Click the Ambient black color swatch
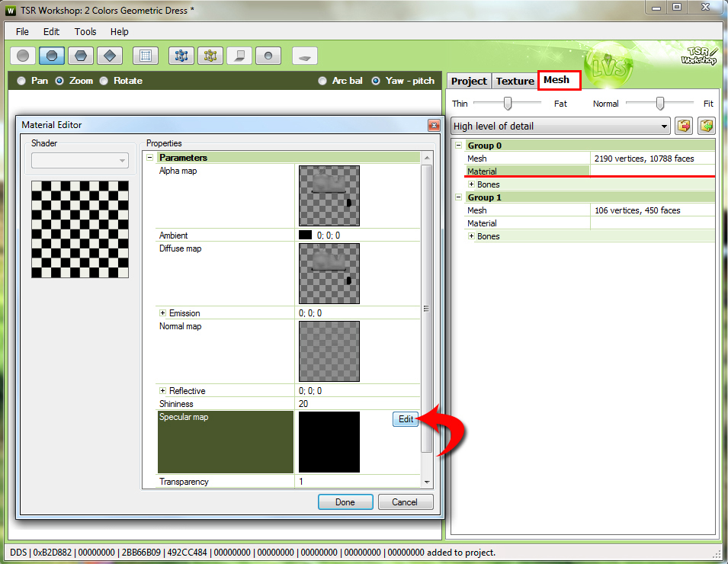The image size is (728, 564). 305,235
